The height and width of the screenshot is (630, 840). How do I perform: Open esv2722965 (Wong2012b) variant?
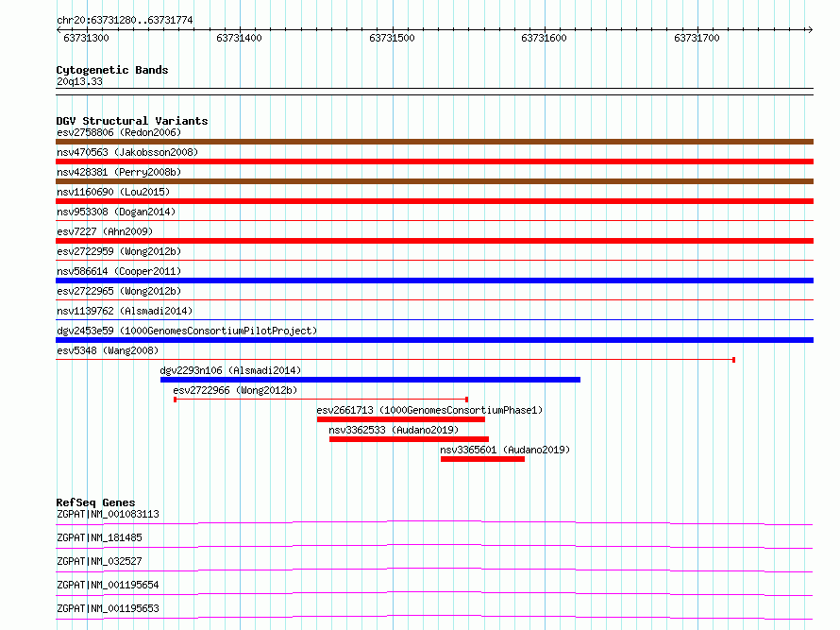click(119, 291)
